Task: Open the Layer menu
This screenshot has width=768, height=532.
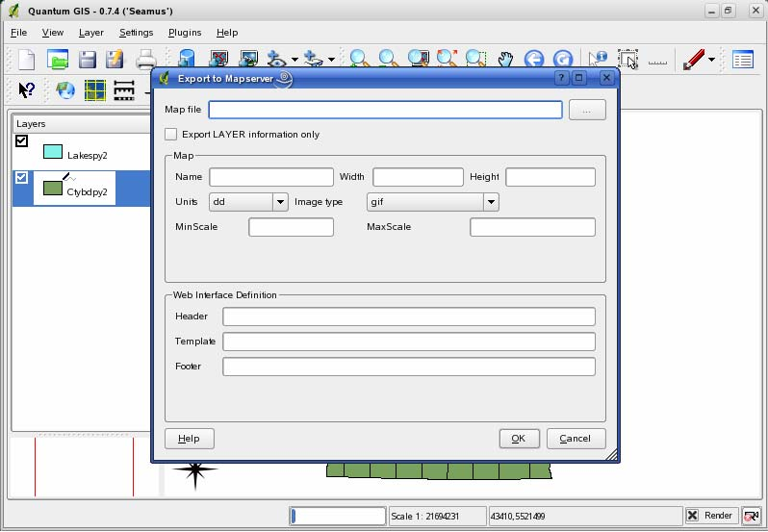Action: (x=91, y=33)
